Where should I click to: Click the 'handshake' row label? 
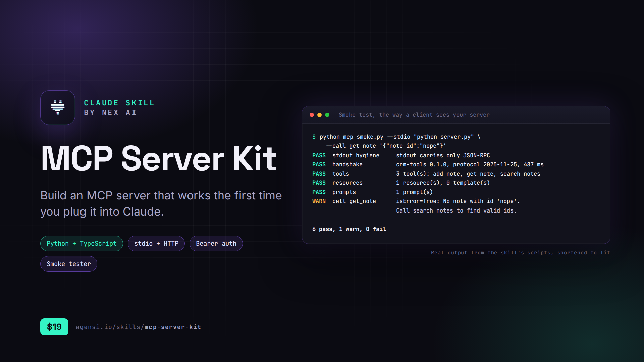(x=347, y=164)
